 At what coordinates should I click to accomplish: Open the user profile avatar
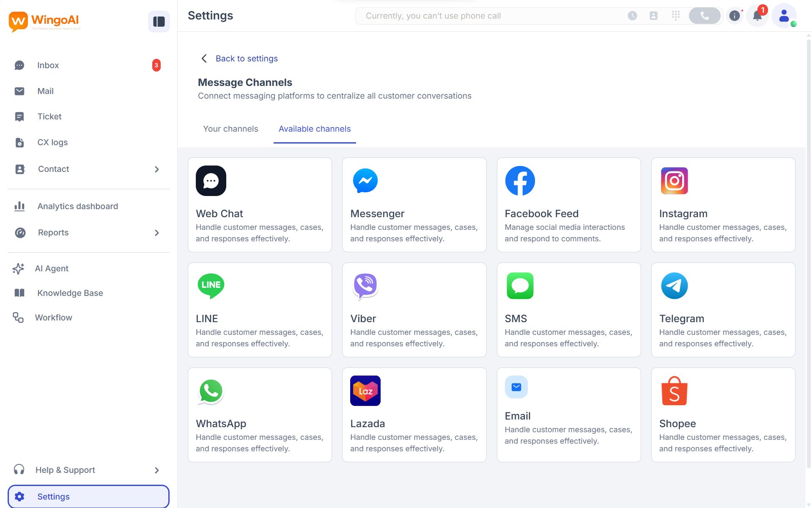[x=784, y=16]
